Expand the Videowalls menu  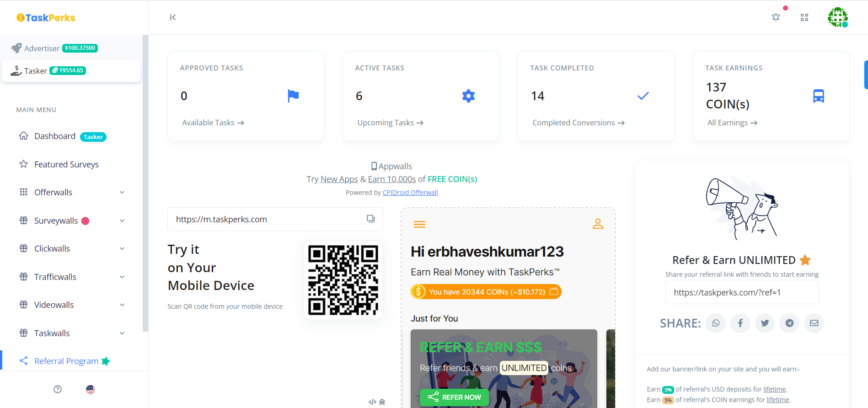[72, 305]
